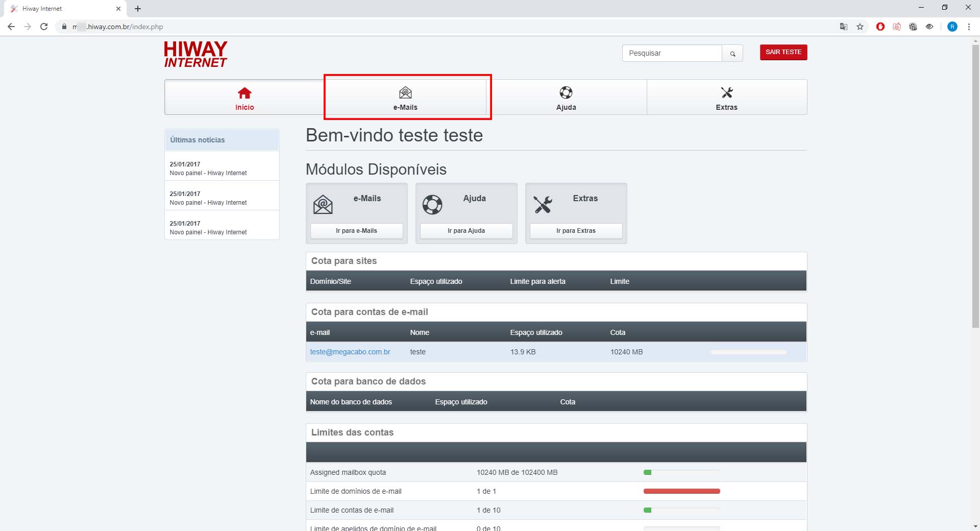The width and height of the screenshot is (980, 531).
Task: Focus the Pesquisar search field
Action: click(672, 53)
